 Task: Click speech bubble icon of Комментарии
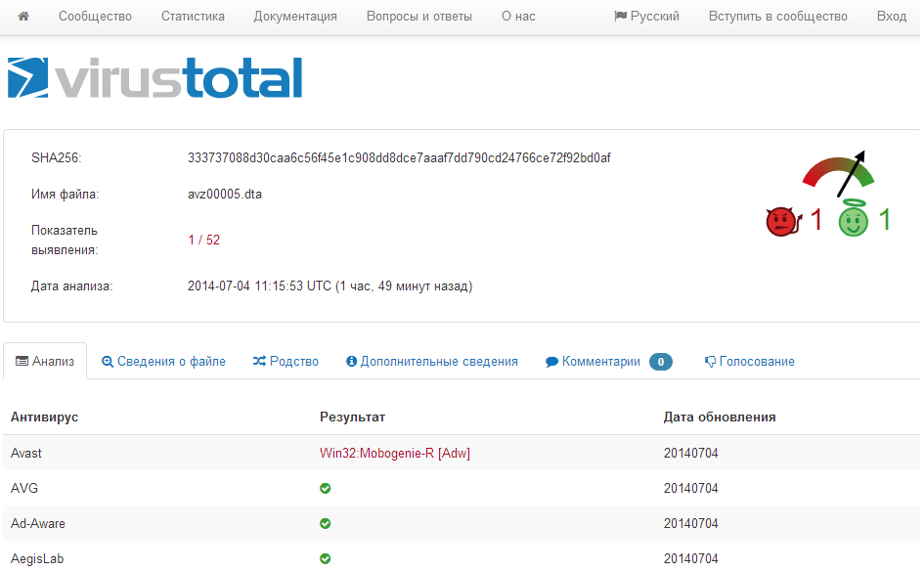pyautogui.click(x=551, y=362)
